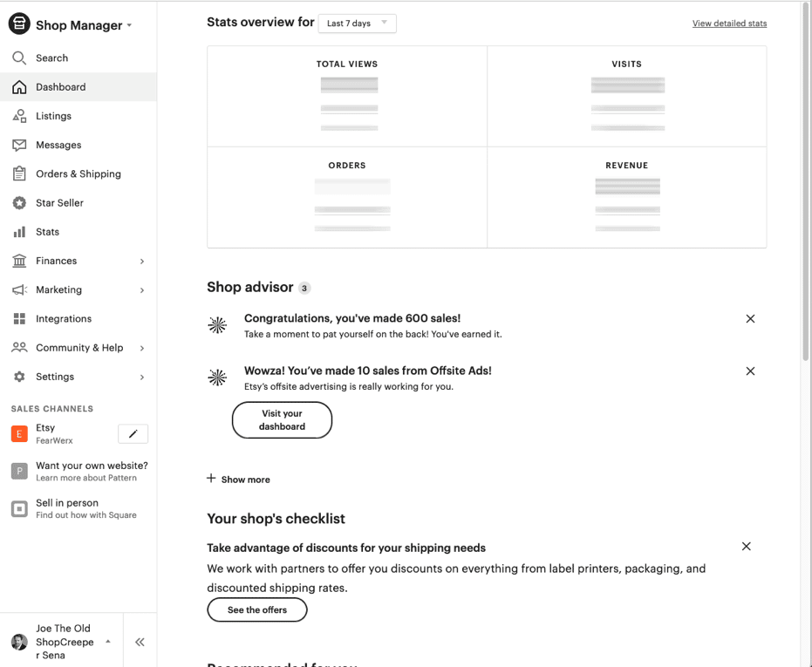
Task: Collapse sidebar with double-chevron icon
Action: click(x=140, y=643)
